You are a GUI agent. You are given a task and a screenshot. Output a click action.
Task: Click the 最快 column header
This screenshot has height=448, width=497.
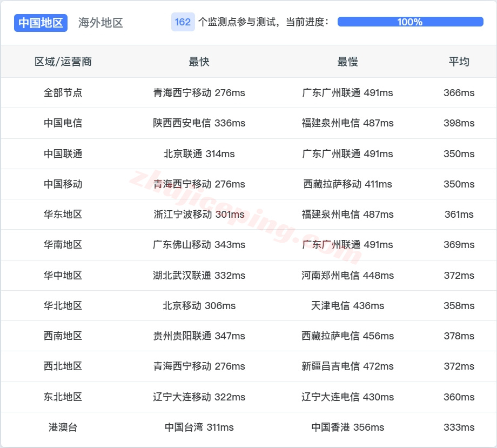coord(199,62)
